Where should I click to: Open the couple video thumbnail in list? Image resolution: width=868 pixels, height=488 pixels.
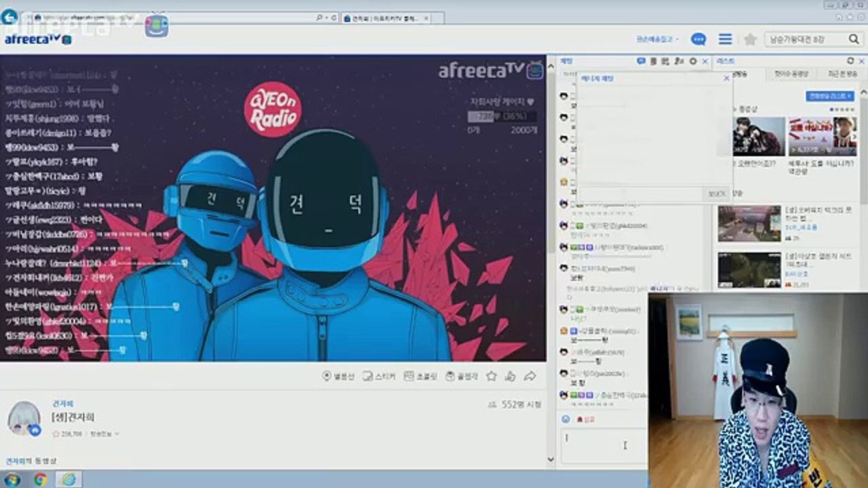point(759,136)
